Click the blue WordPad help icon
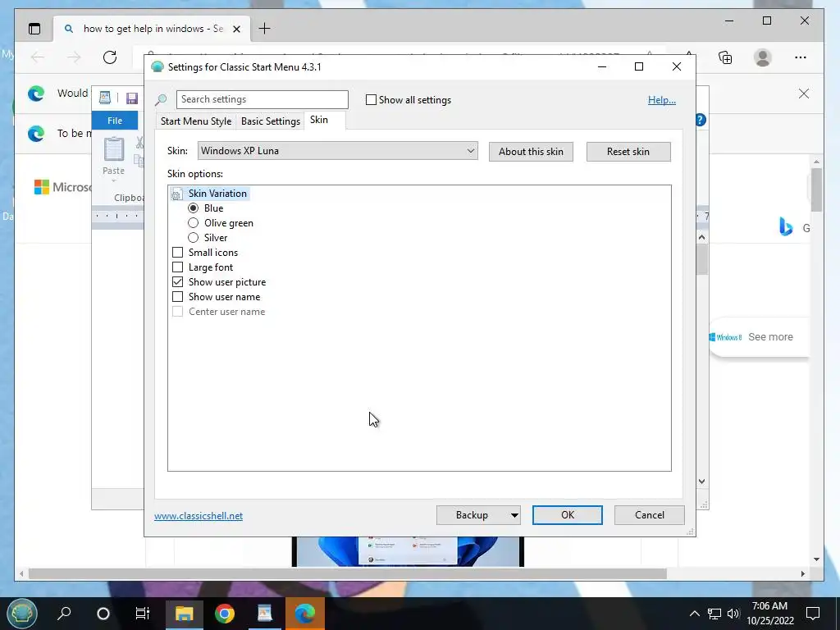This screenshot has width=840, height=630. tap(701, 120)
